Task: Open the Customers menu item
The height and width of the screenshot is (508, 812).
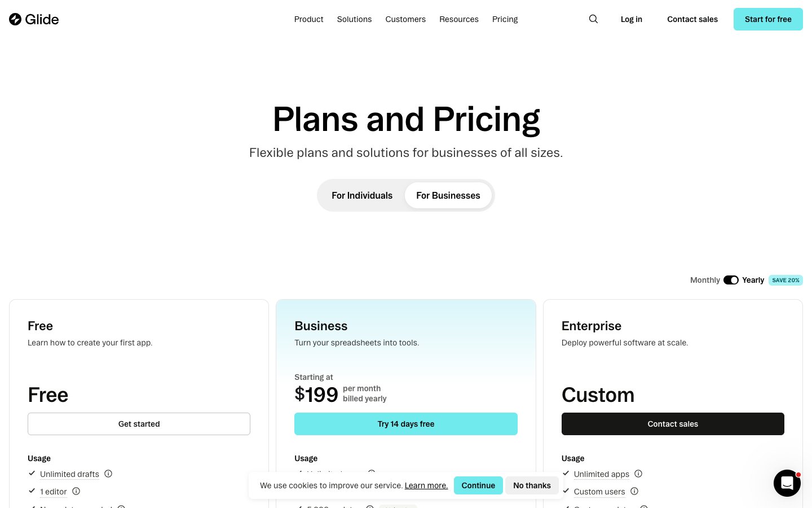Action: point(405,19)
